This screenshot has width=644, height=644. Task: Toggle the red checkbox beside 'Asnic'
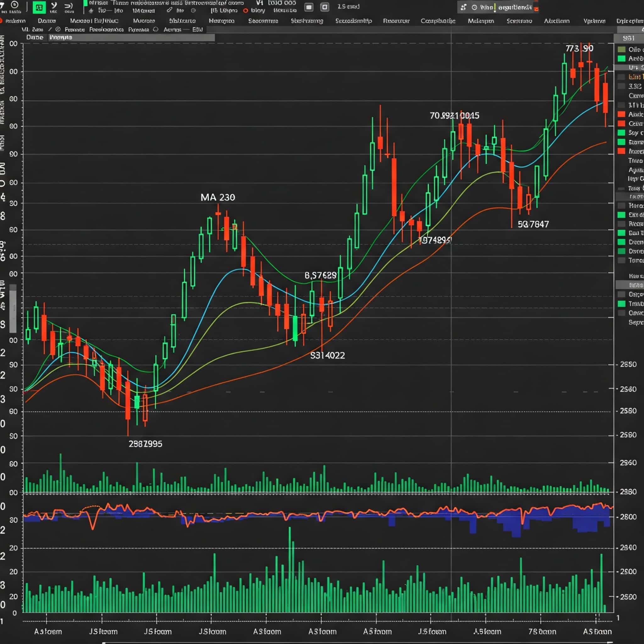pyautogui.click(x=621, y=114)
